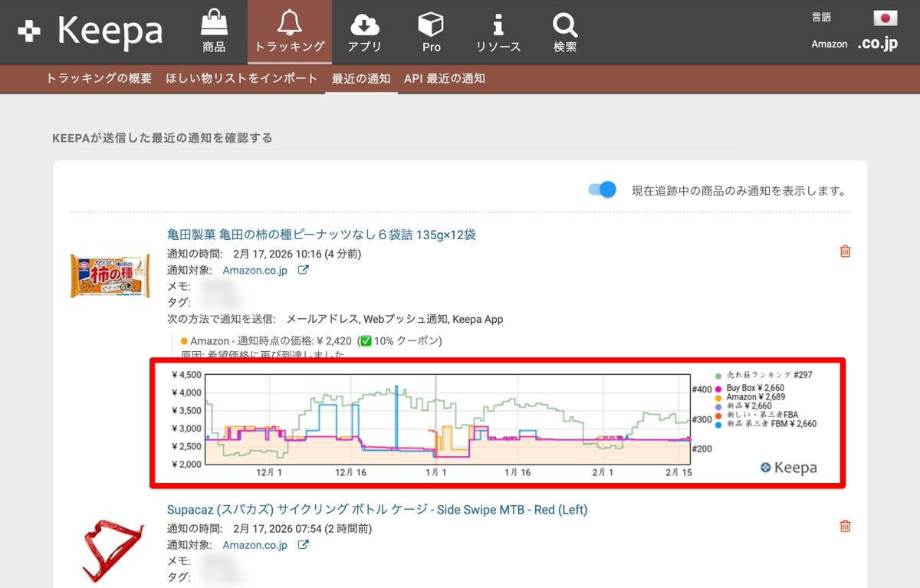This screenshot has width=920, height=588.
Task: Click the Keepa logo
Action: point(90,31)
